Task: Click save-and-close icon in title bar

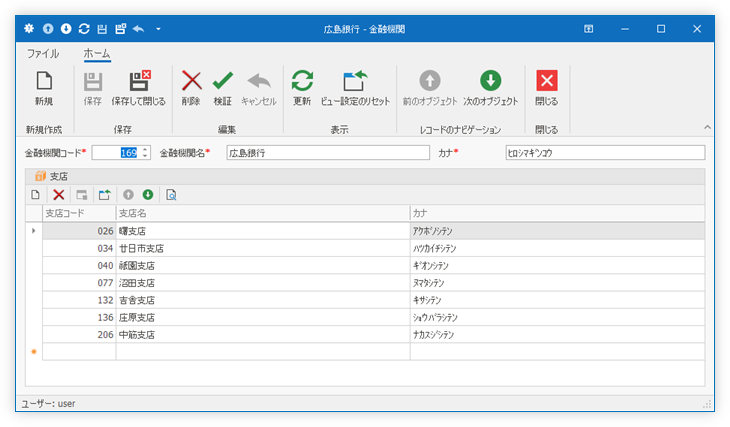Action: [x=121, y=29]
